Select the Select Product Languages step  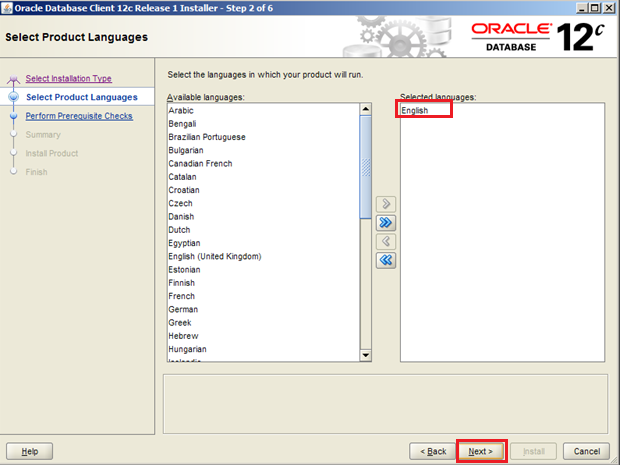tap(82, 97)
